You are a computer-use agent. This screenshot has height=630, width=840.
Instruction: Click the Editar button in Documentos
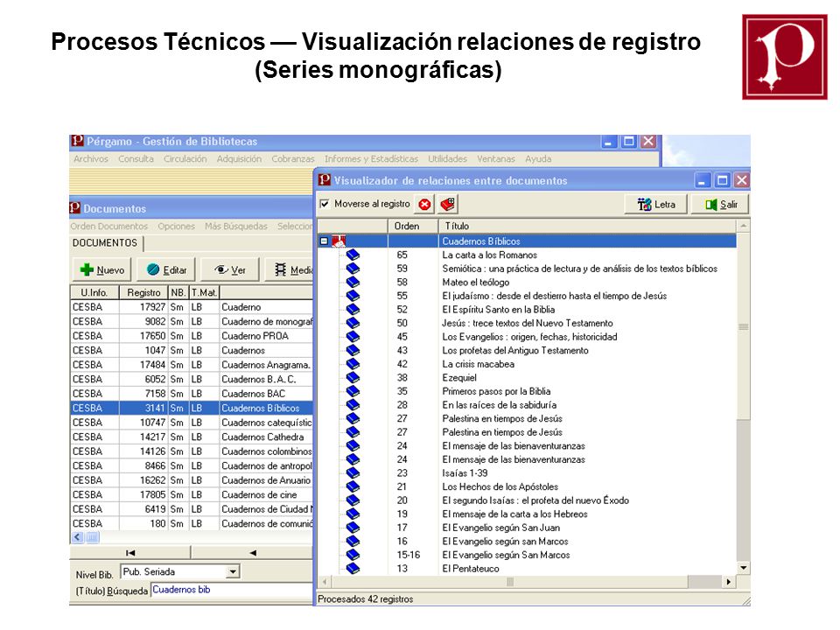click(166, 270)
